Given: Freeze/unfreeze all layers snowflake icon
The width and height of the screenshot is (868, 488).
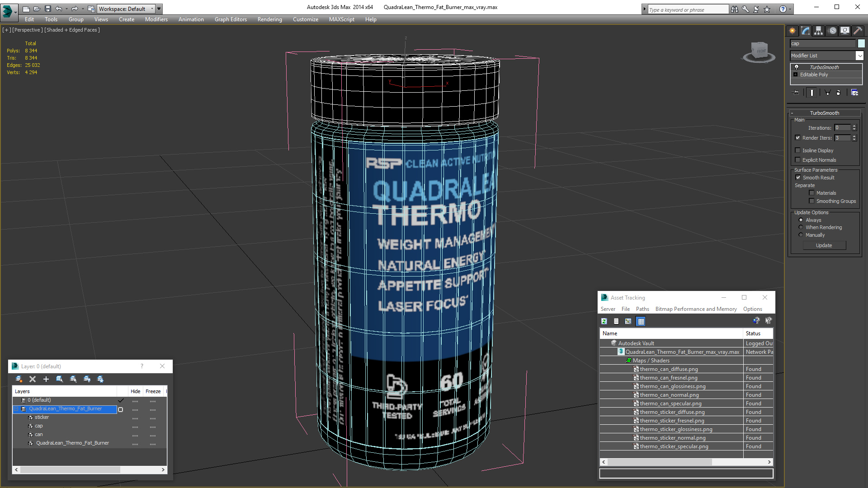Looking at the screenshot, I should click(100, 379).
